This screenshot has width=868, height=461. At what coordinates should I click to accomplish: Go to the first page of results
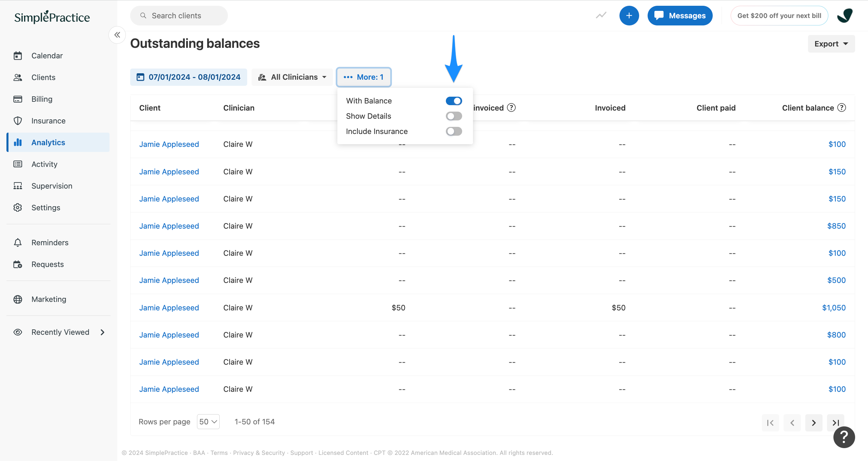tap(770, 423)
